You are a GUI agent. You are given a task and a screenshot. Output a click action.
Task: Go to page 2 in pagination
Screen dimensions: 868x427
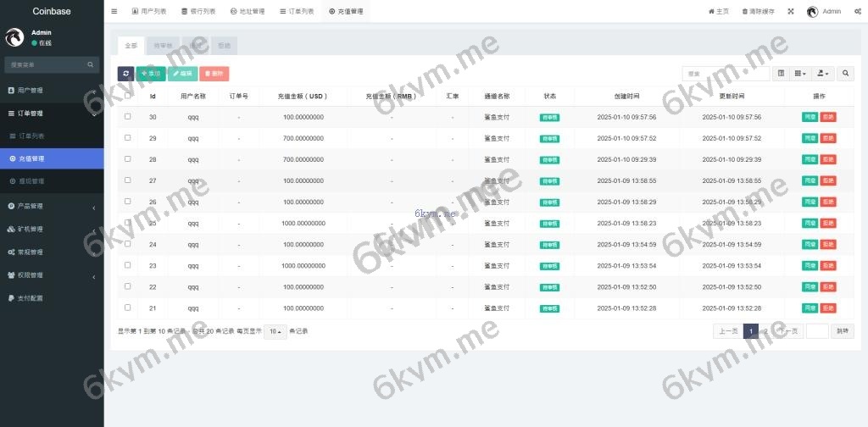point(765,331)
